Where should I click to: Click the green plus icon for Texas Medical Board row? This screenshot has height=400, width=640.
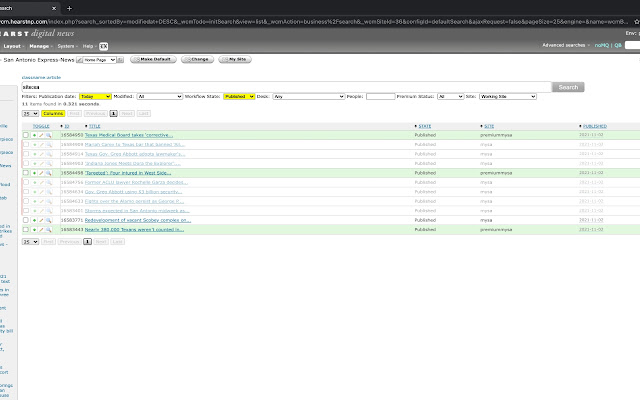click(x=34, y=135)
